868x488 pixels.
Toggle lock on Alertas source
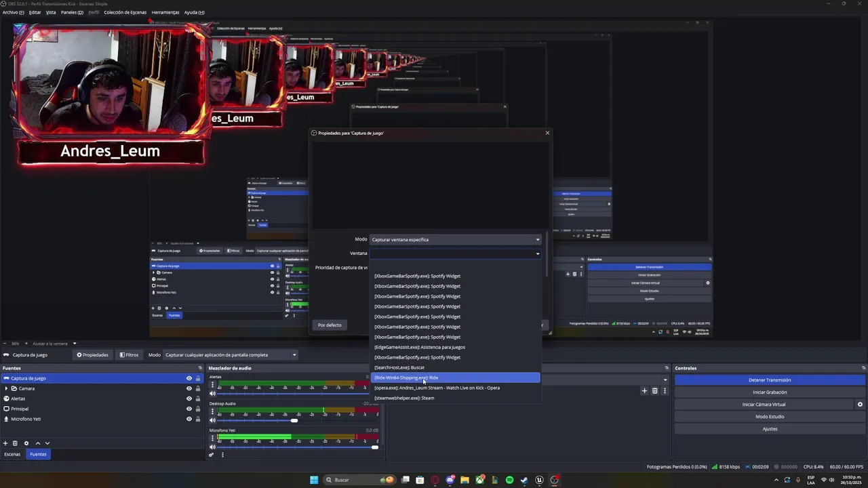tap(198, 399)
